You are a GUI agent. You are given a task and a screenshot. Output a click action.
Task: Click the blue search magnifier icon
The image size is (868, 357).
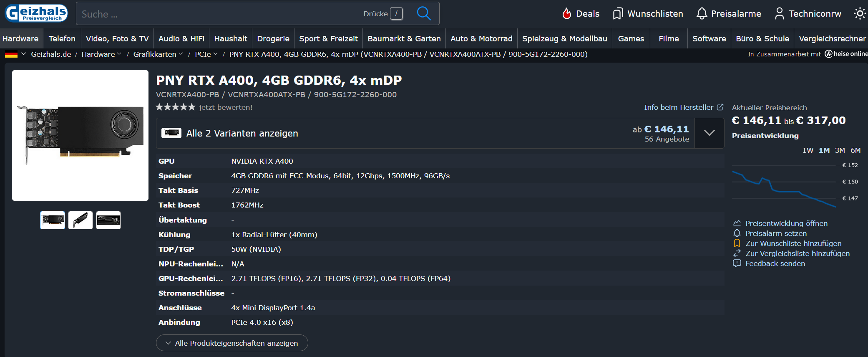point(424,13)
